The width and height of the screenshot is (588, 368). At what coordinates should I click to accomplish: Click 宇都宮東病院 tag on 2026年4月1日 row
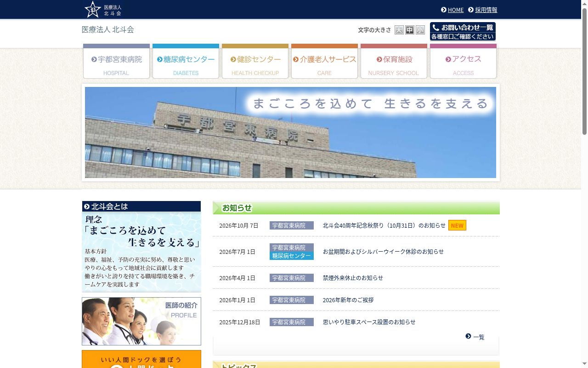click(292, 278)
